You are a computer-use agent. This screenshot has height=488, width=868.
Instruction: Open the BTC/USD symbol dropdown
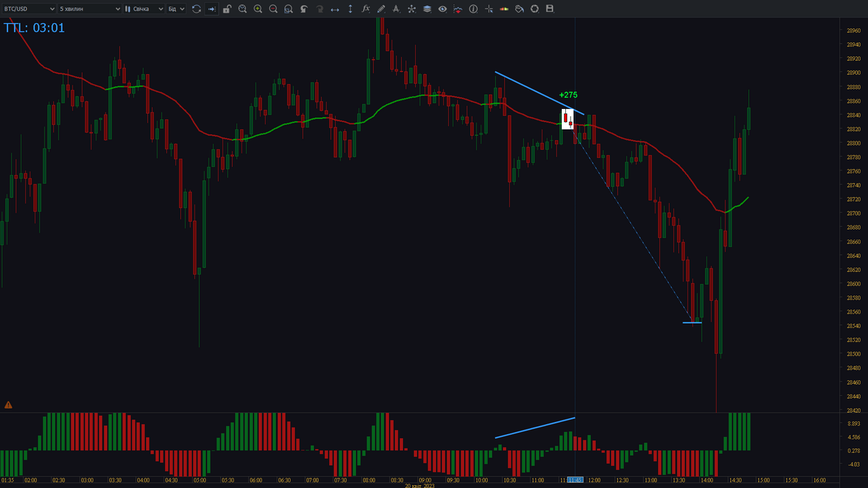coord(29,9)
